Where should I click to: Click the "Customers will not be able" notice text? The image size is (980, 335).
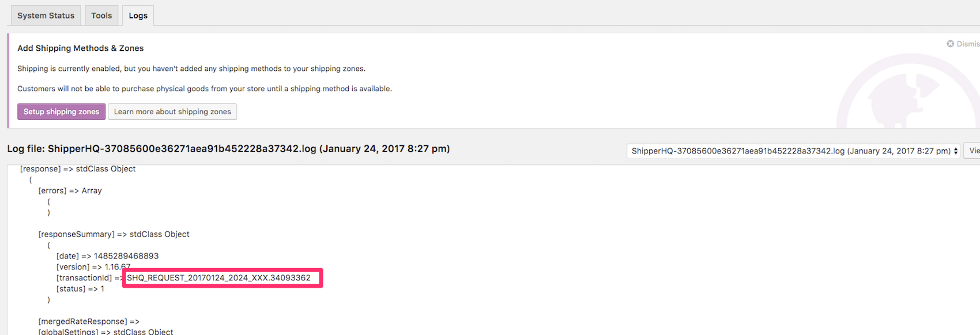click(205, 89)
